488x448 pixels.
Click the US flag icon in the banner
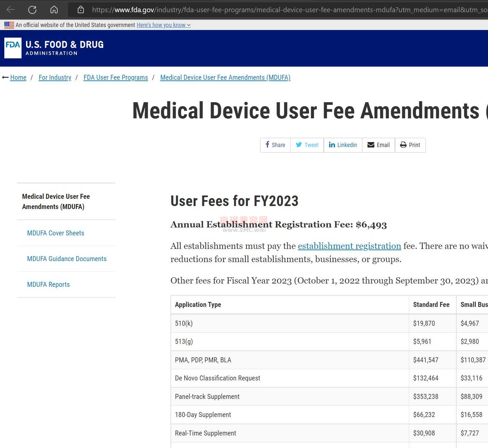[x=9, y=25]
